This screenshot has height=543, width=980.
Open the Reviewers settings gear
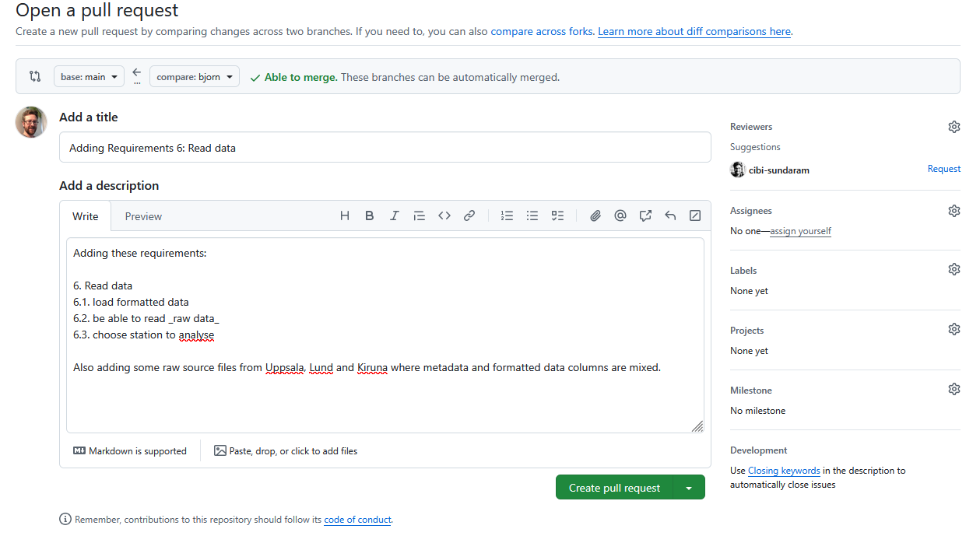[954, 127]
